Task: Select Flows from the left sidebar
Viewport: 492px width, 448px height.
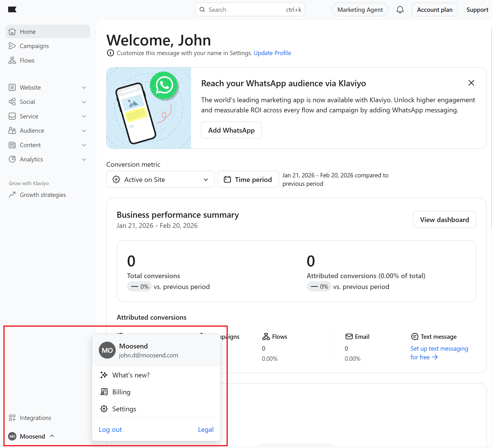Action: tap(27, 60)
